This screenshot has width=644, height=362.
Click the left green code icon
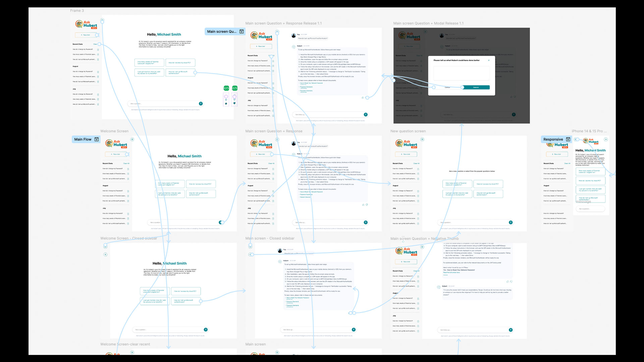coord(226,88)
